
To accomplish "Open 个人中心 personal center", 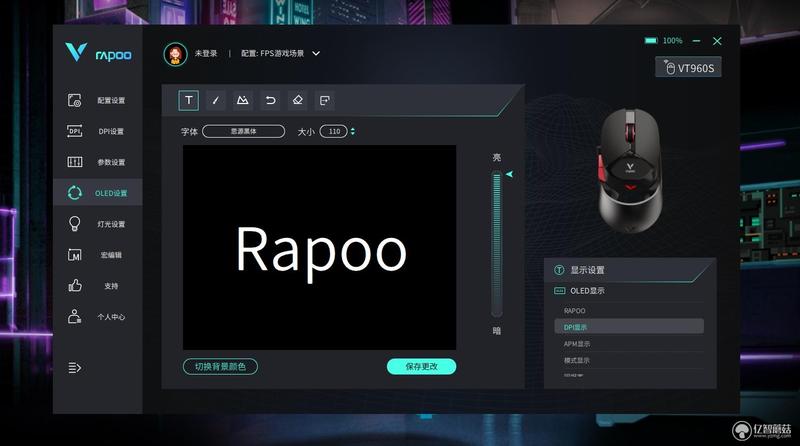I will coord(97,317).
